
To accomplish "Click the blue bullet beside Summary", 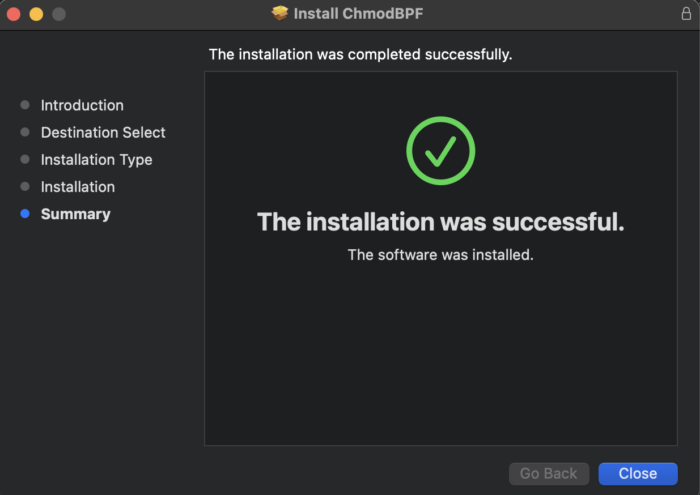I will (25, 214).
